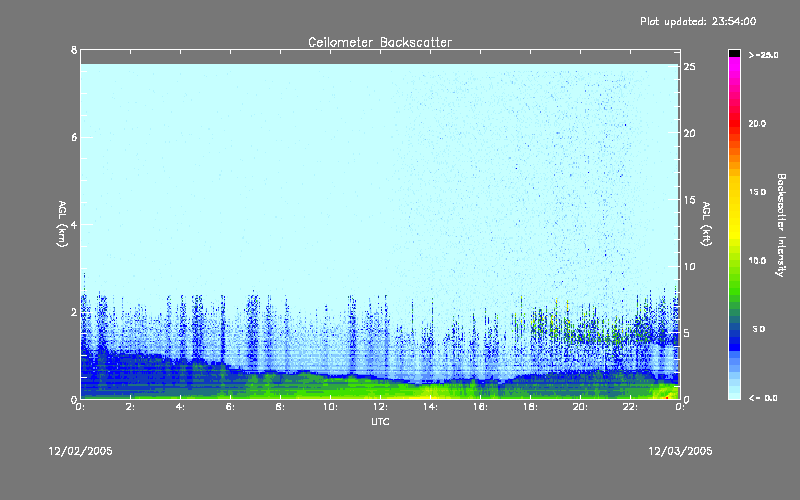Click the 'Plot updated: 23:54:00' timestamp
This screenshot has height=500, width=800.
[x=698, y=21]
